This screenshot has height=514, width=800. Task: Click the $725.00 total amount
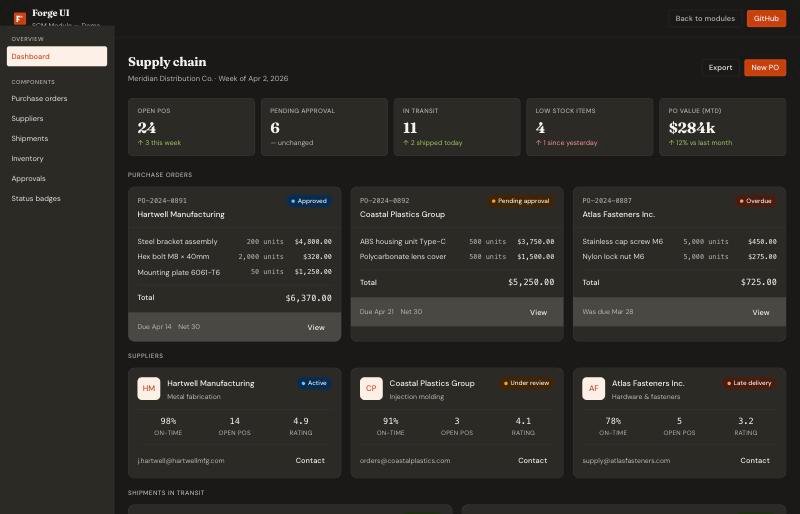point(759,282)
